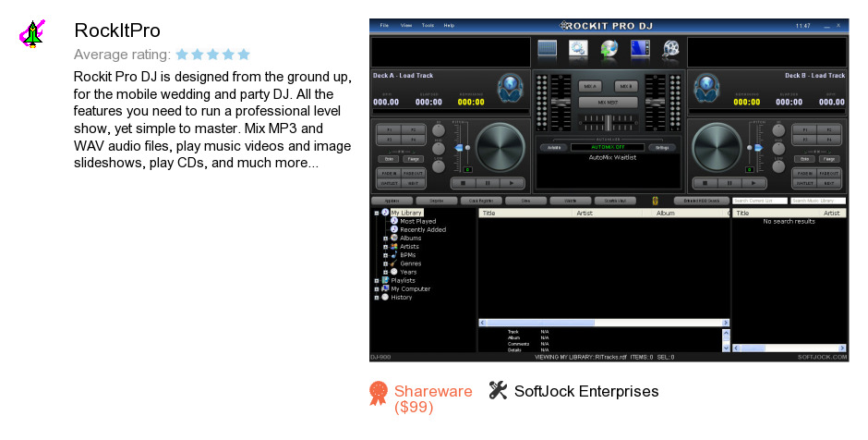Click the Search Music Library field

pyautogui.click(x=818, y=201)
